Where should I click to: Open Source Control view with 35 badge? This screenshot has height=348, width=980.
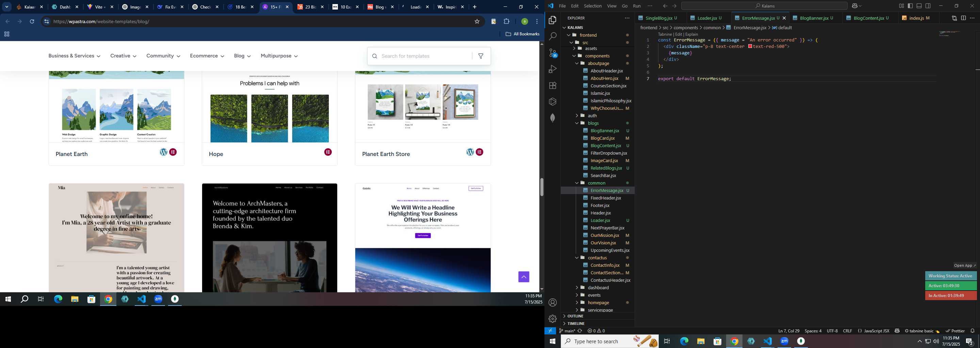pos(552,53)
